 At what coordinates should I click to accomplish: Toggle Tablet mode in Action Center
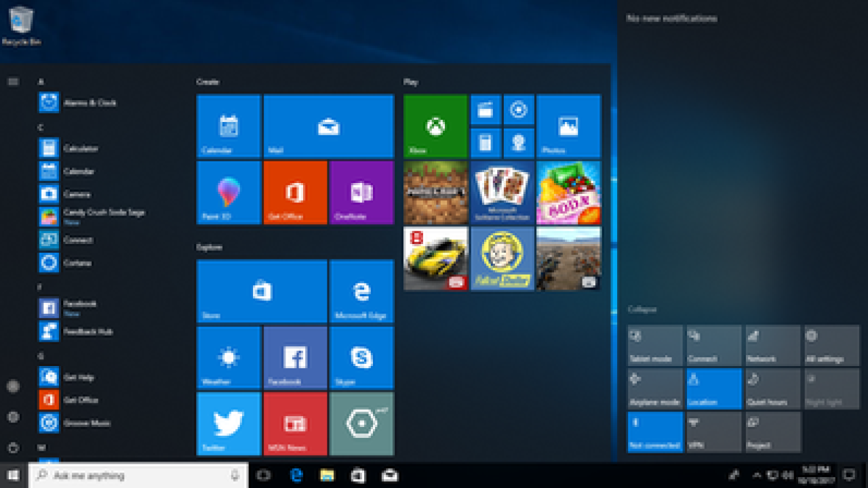(654, 346)
